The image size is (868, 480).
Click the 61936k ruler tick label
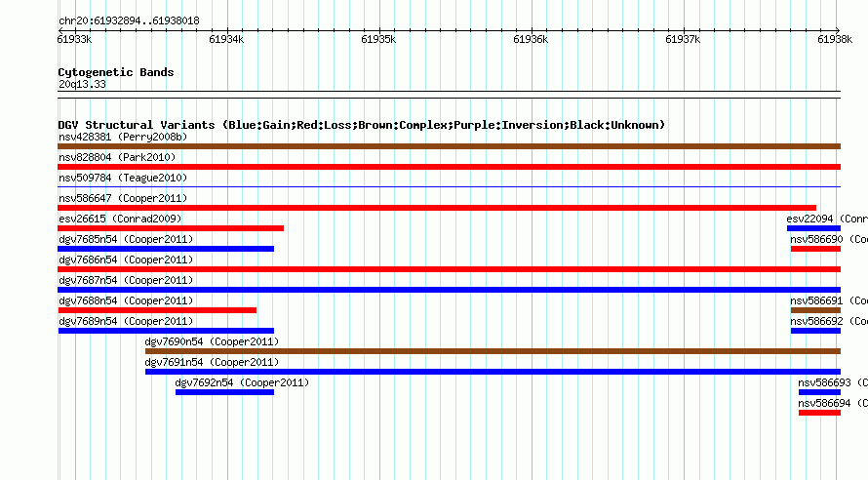pos(531,39)
